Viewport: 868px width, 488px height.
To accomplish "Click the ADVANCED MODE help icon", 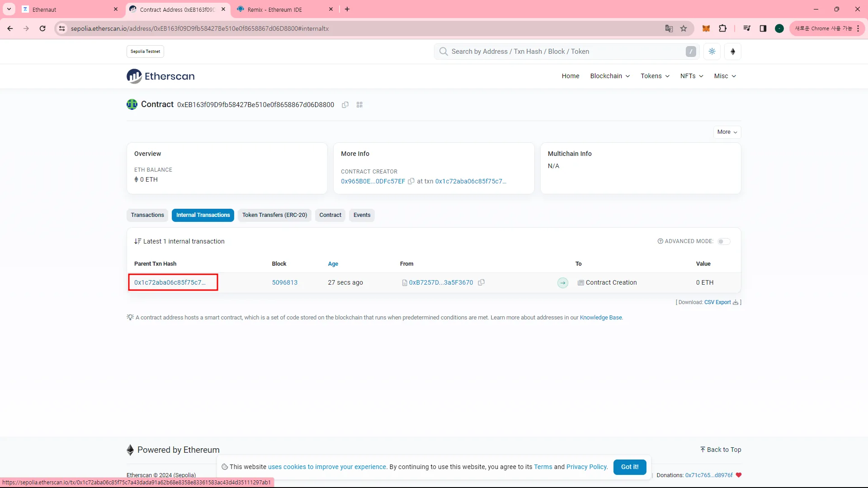I will click(660, 241).
